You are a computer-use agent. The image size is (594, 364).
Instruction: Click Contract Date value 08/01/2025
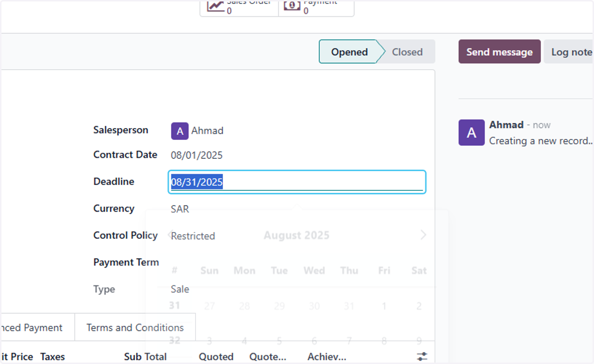[x=197, y=155]
